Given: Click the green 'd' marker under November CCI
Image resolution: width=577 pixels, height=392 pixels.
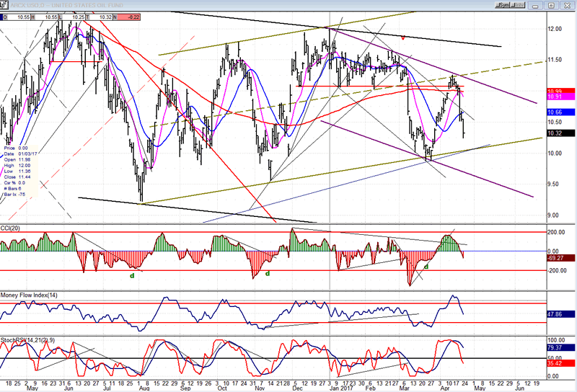Looking at the screenshot, I should coord(267,273).
